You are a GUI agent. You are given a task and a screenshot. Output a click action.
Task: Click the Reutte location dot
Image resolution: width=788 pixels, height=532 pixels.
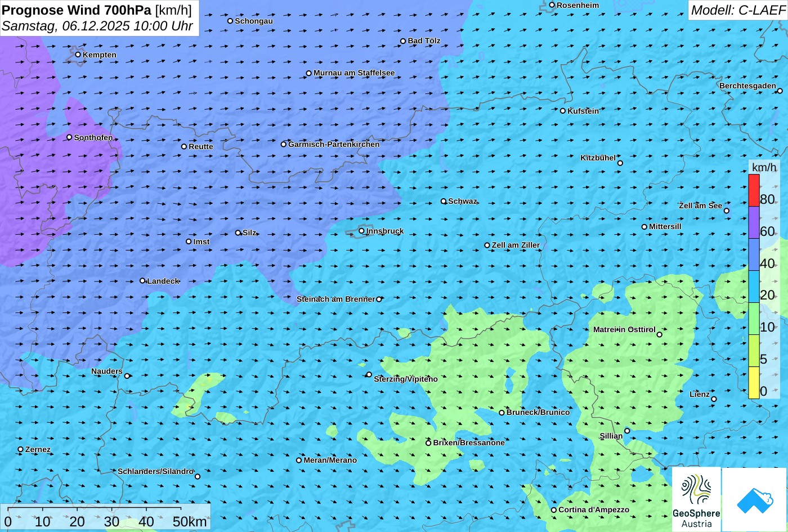pyautogui.click(x=184, y=146)
